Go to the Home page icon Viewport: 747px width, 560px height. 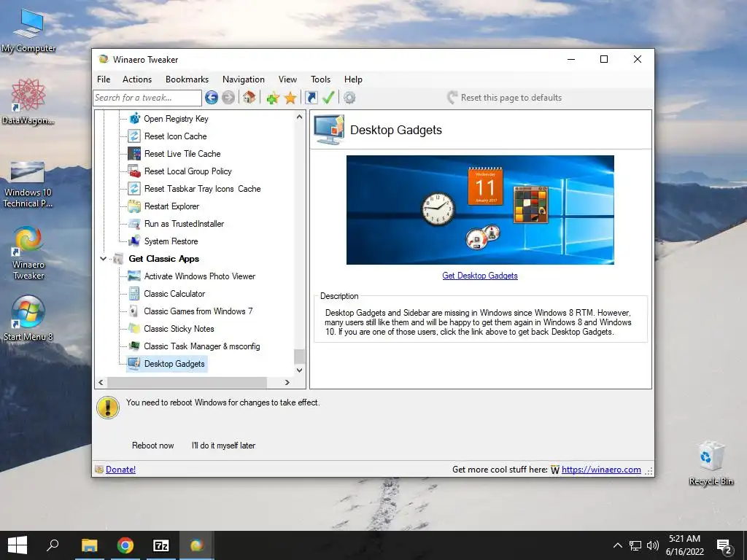tap(249, 97)
